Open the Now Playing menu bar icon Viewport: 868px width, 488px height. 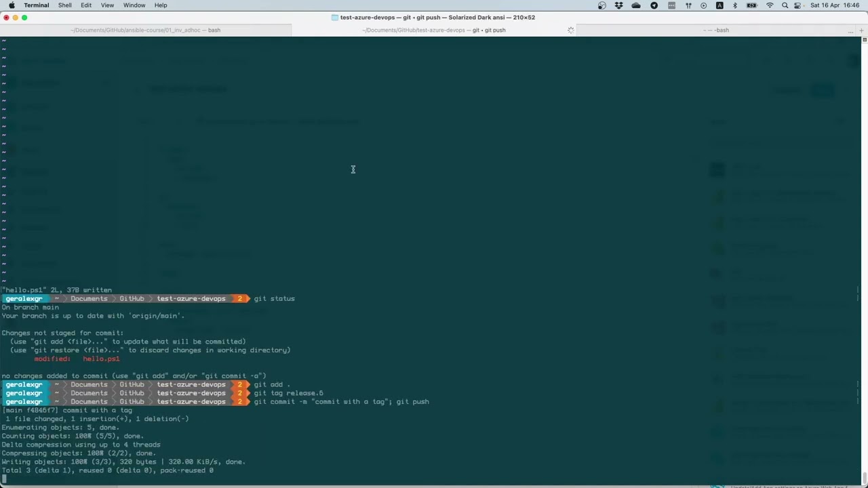click(x=703, y=5)
